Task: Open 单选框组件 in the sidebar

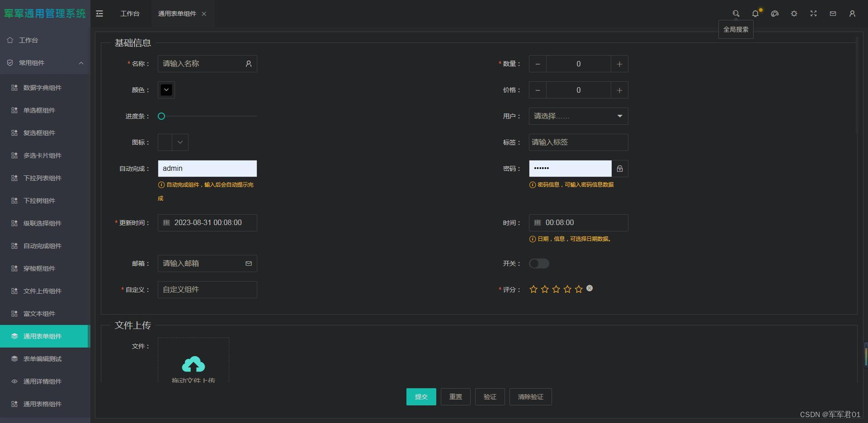Action: [x=45, y=110]
